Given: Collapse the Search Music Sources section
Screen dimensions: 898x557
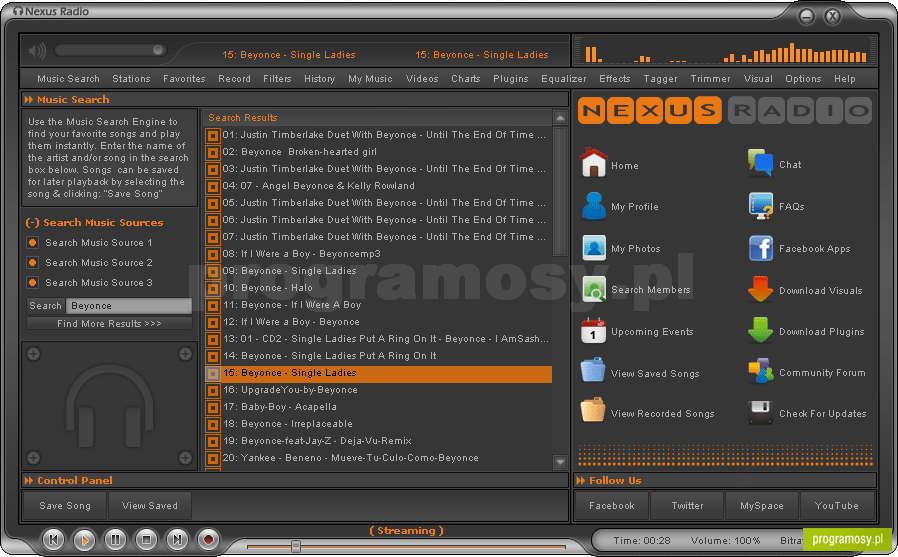Looking at the screenshot, I should 32,223.
